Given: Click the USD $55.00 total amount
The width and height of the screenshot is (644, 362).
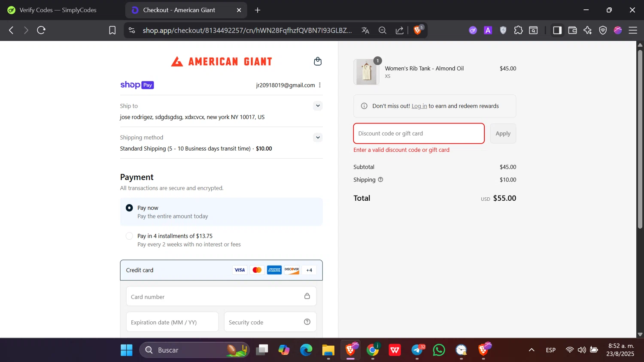Looking at the screenshot, I should click(x=498, y=198).
